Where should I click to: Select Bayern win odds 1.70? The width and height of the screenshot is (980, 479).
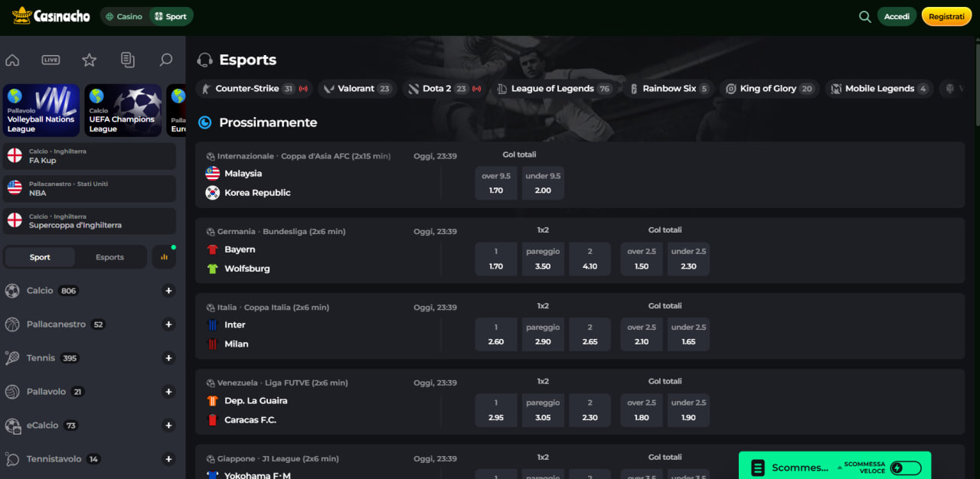496,259
